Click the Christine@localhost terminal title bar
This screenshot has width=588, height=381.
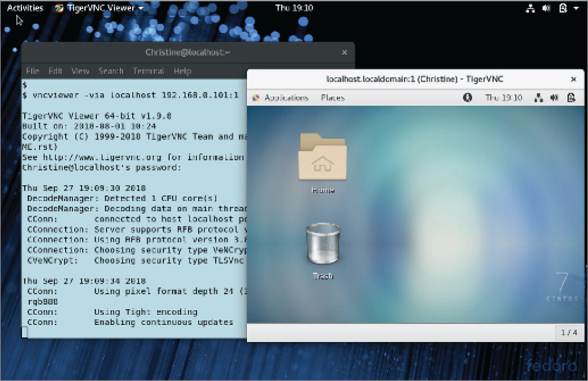[x=188, y=52]
